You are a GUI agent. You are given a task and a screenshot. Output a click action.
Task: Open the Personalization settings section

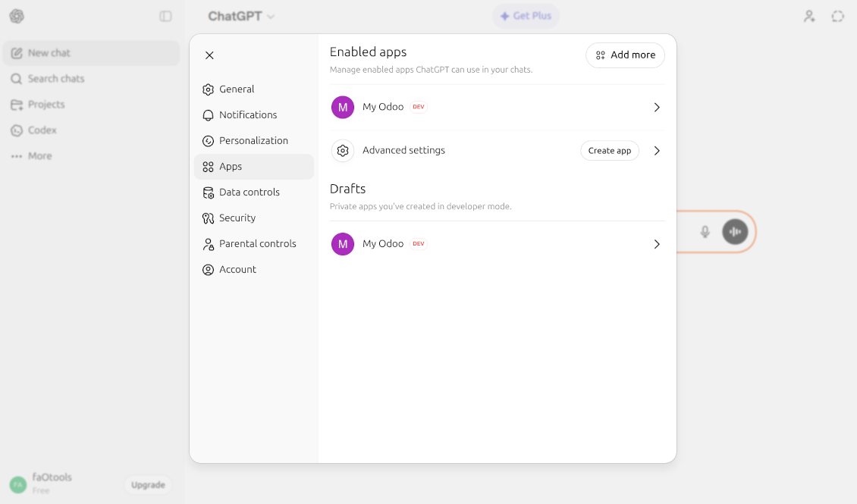[253, 140]
